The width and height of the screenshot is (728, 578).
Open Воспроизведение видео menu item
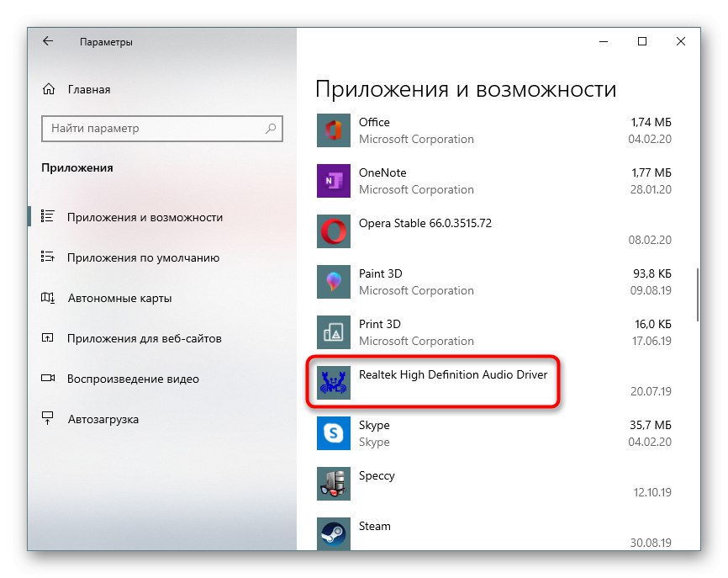click(134, 379)
